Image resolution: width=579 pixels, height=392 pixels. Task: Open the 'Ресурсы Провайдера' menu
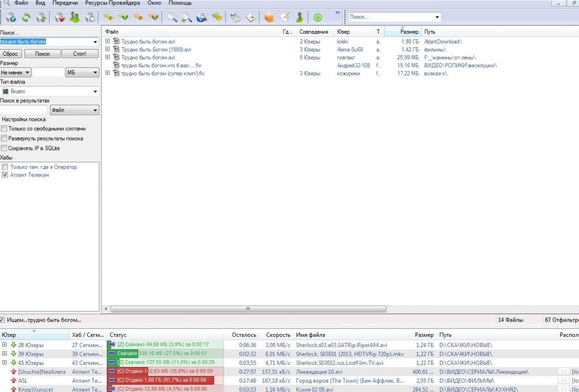(113, 3)
